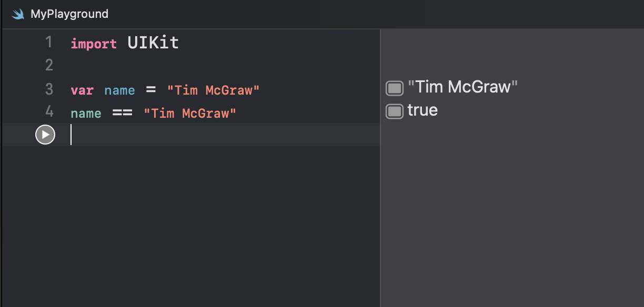Show the Quick Look result for "Tim McGraw"
The width and height of the screenshot is (644, 307).
pyautogui.click(x=395, y=88)
